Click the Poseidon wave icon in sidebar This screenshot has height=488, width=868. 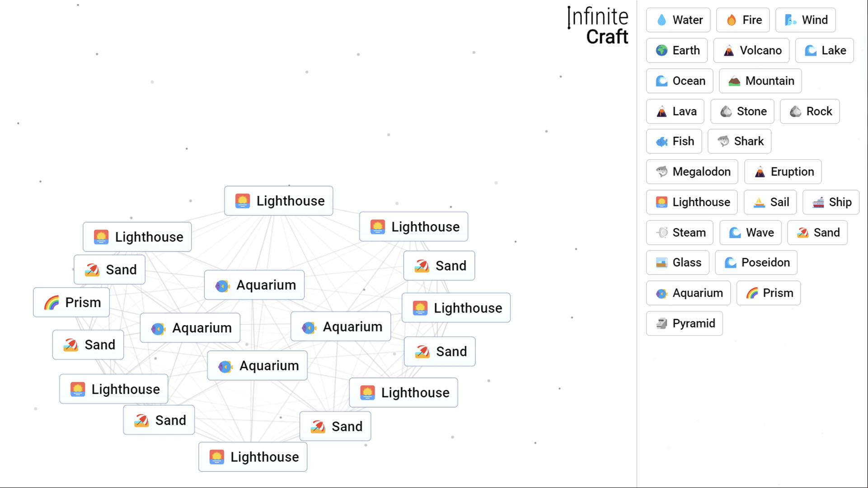pyautogui.click(x=730, y=263)
